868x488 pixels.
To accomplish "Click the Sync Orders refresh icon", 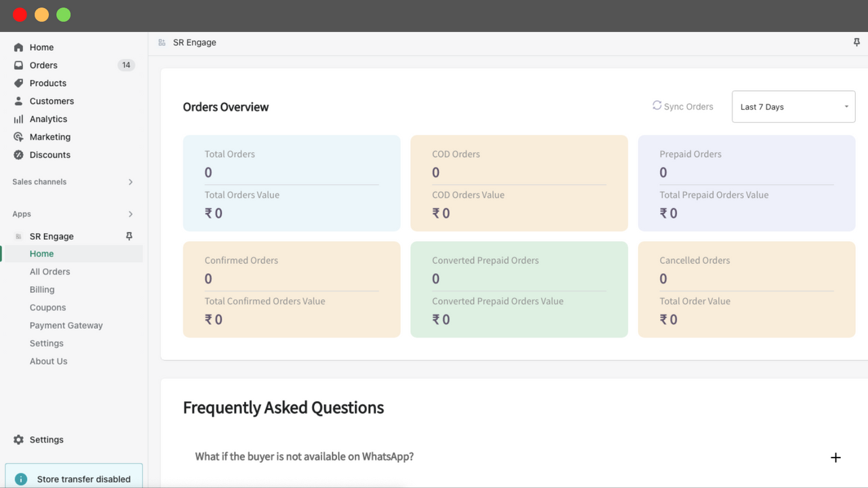I will coord(657,106).
